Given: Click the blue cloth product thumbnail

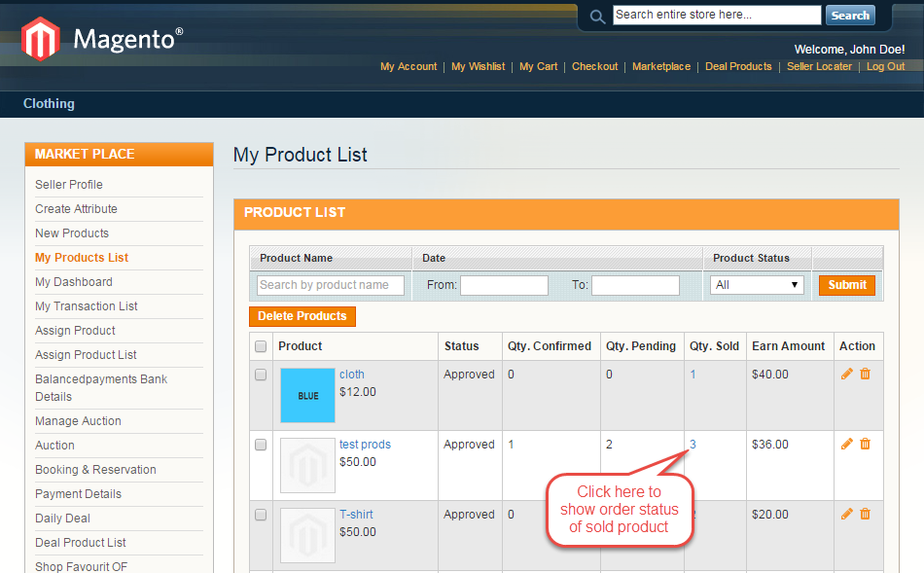Looking at the screenshot, I should click(307, 395).
